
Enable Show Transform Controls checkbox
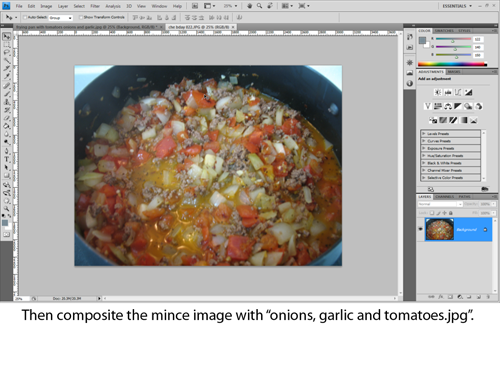pos(81,17)
